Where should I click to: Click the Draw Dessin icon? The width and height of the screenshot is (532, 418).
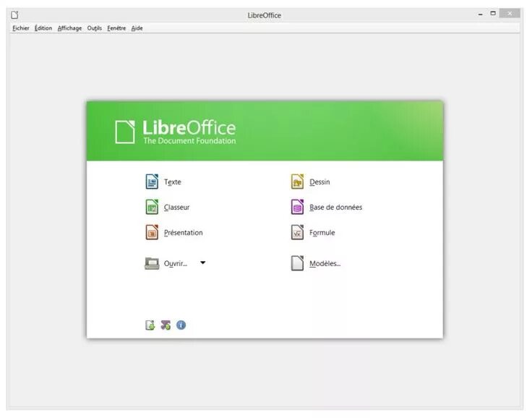(x=297, y=182)
